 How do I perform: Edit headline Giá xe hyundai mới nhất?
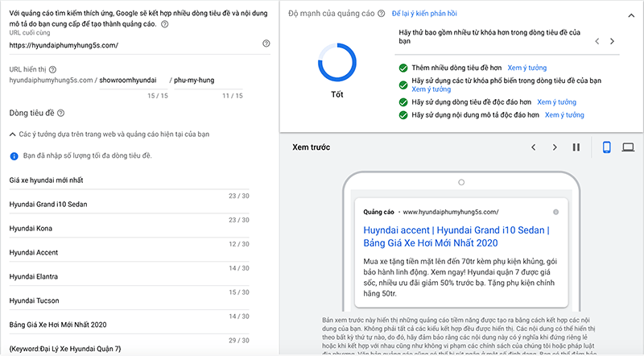click(x=129, y=180)
